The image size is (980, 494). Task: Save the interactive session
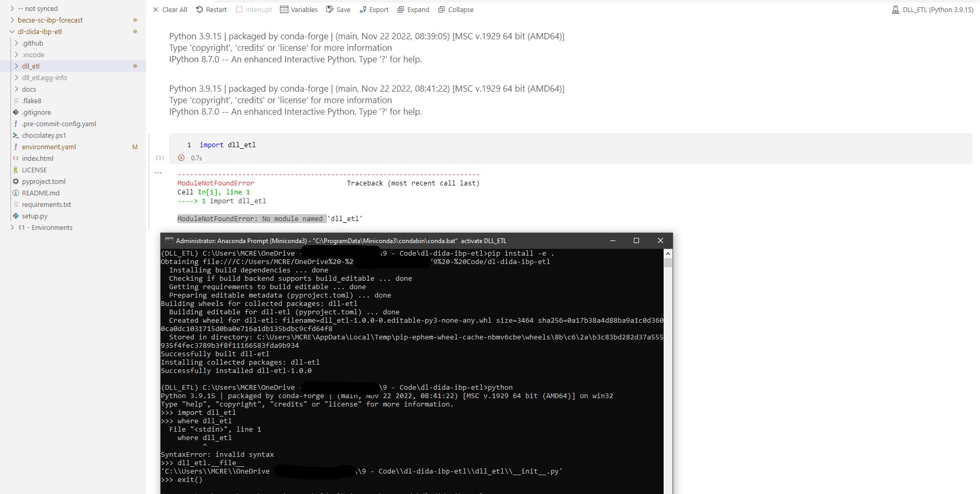click(338, 9)
